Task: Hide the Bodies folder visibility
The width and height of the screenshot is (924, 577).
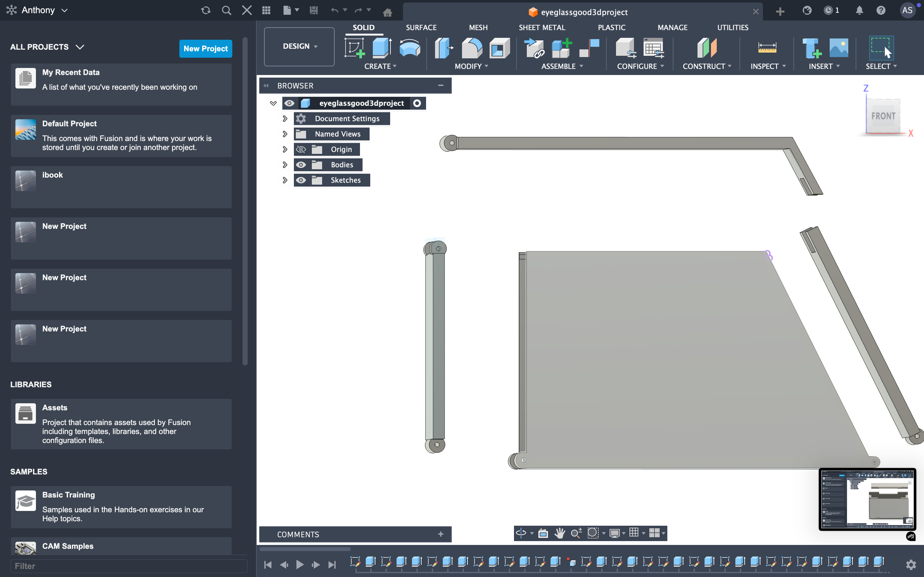Action: [x=301, y=165]
